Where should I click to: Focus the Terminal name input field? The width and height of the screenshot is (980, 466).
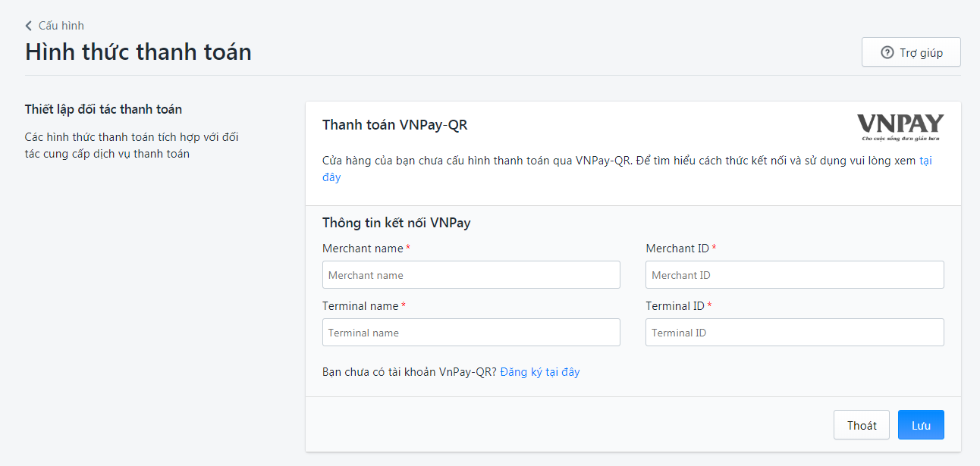coord(471,333)
